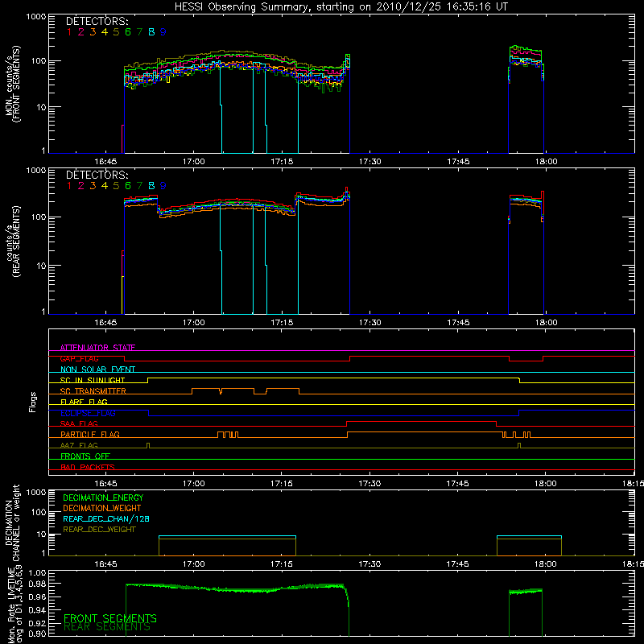The width and height of the screenshot is (644, 644).
Task: Click the FRONT SEGMENTS livetime legend
Action: pos(110,618)
